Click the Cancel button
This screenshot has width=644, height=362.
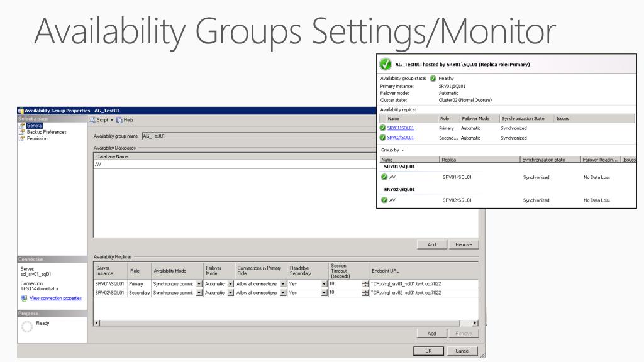[x=462, y=351]
